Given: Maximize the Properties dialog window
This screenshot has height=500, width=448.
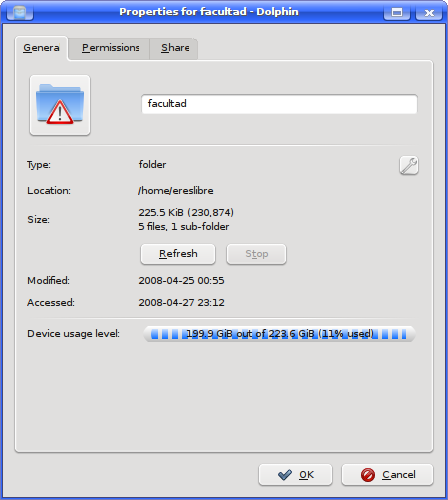Looking at the screenshot, I should tap(397, 12).
